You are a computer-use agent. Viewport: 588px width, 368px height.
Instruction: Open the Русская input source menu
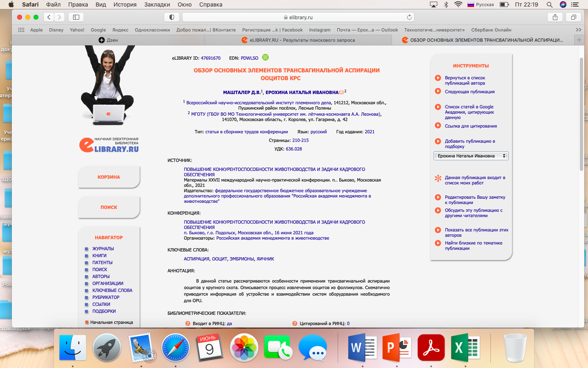point(481,4)
